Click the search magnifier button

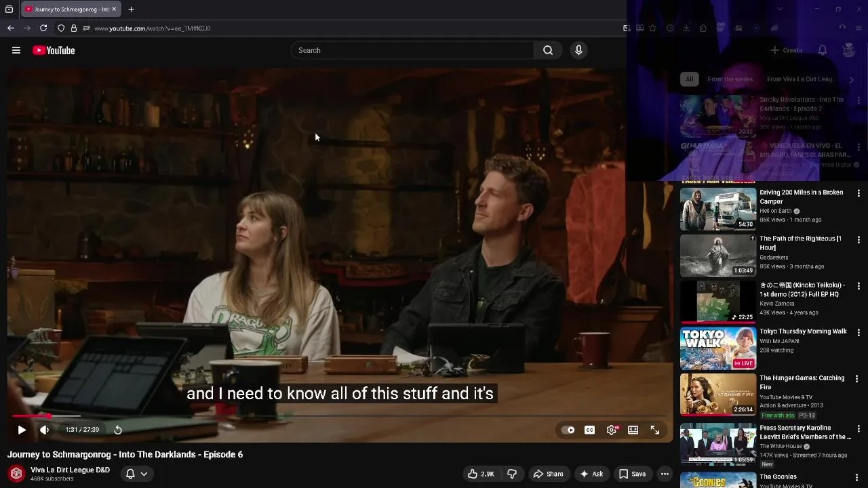548,50
